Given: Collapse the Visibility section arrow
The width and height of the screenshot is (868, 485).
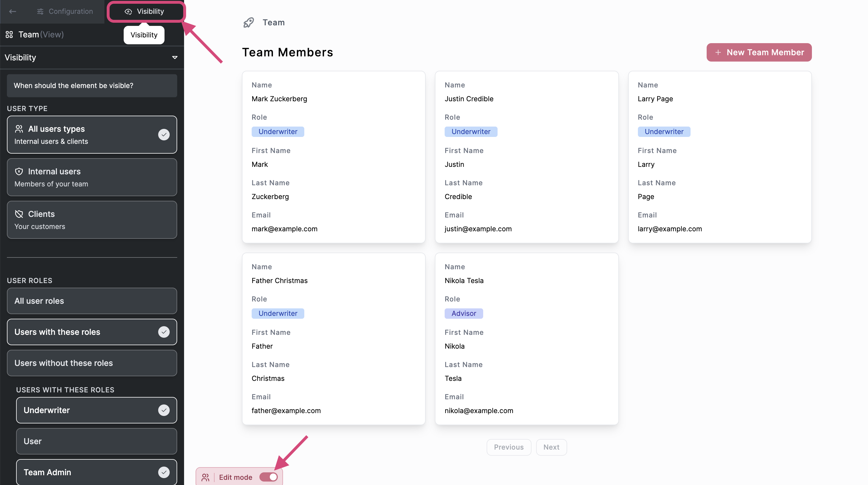Looking at the screenshot, I should point(175,58).
